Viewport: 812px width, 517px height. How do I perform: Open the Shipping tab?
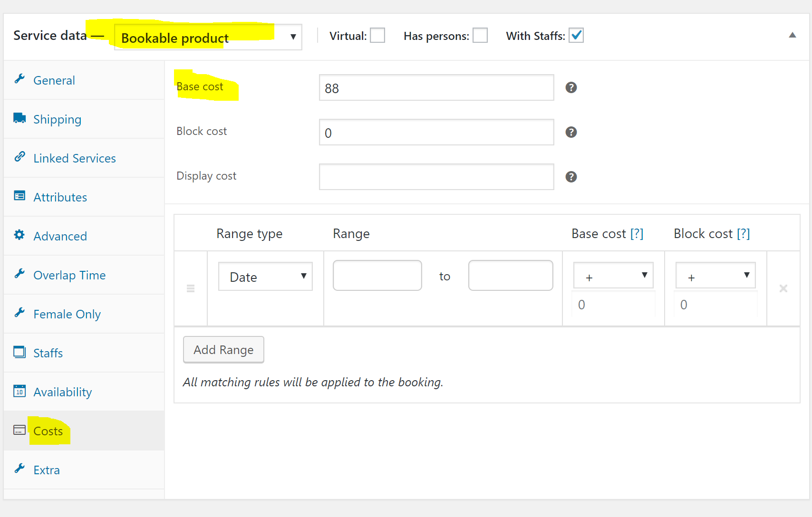[84, 119]
